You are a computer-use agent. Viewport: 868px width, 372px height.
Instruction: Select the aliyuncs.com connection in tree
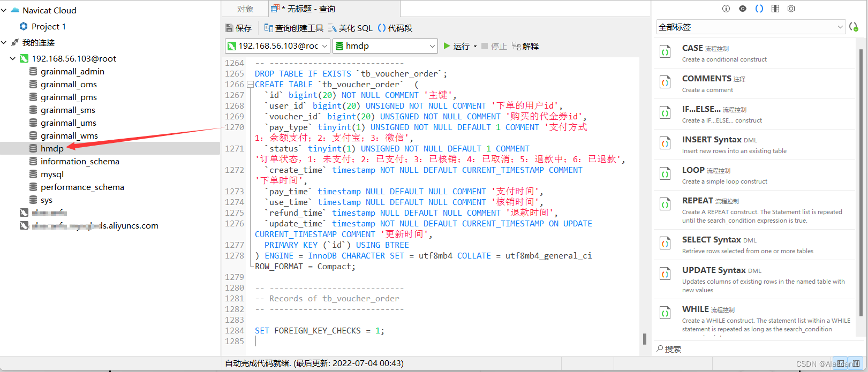(x=95, y=225)
